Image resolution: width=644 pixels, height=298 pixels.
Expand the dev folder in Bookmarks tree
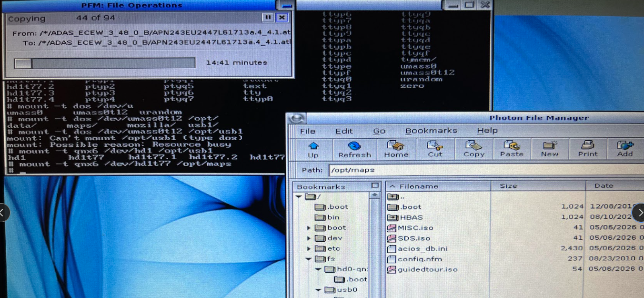click(x=309, y=238)
